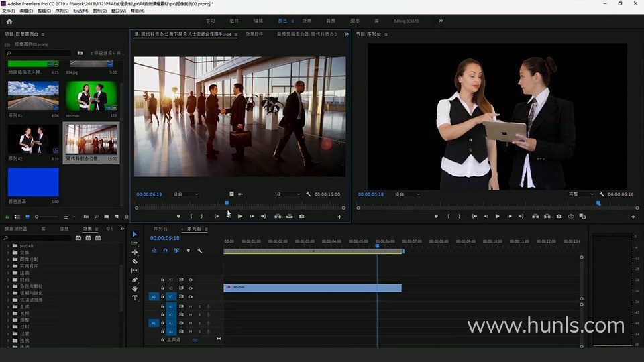Toggle the timeline Snap magnet
Viewport: 644px width, 362px height.
[165, 251]
